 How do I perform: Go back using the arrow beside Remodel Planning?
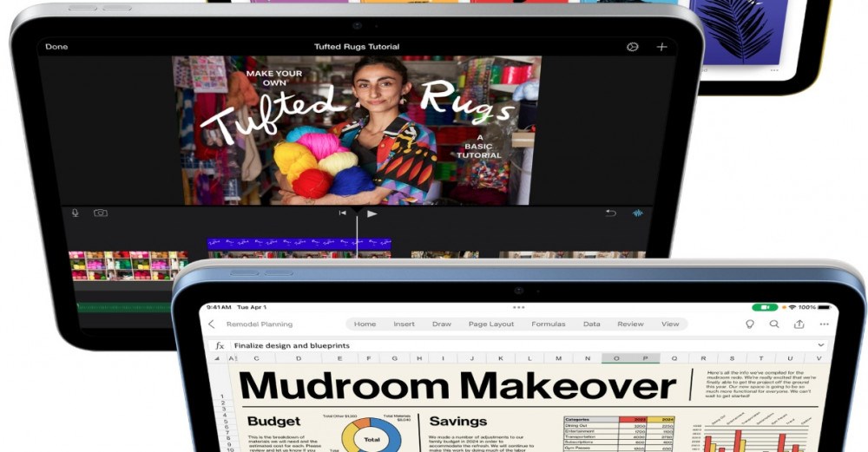click(x=211, y=324)
